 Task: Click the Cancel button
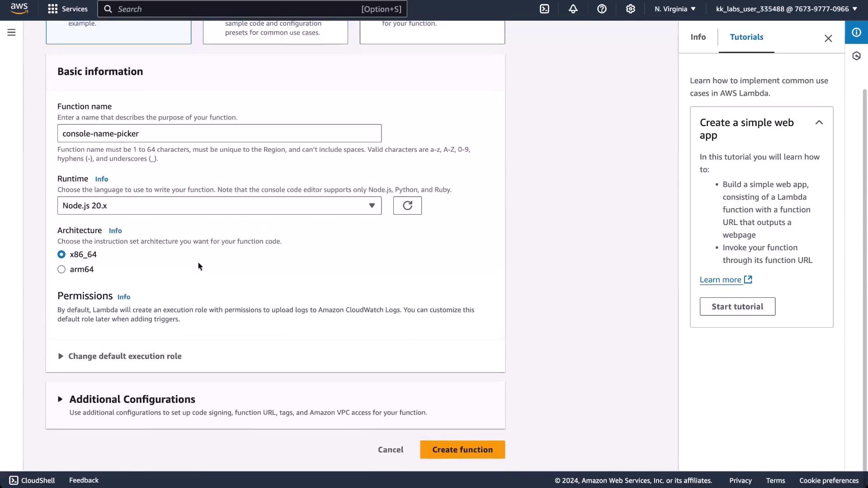click(x=391, y=450)
